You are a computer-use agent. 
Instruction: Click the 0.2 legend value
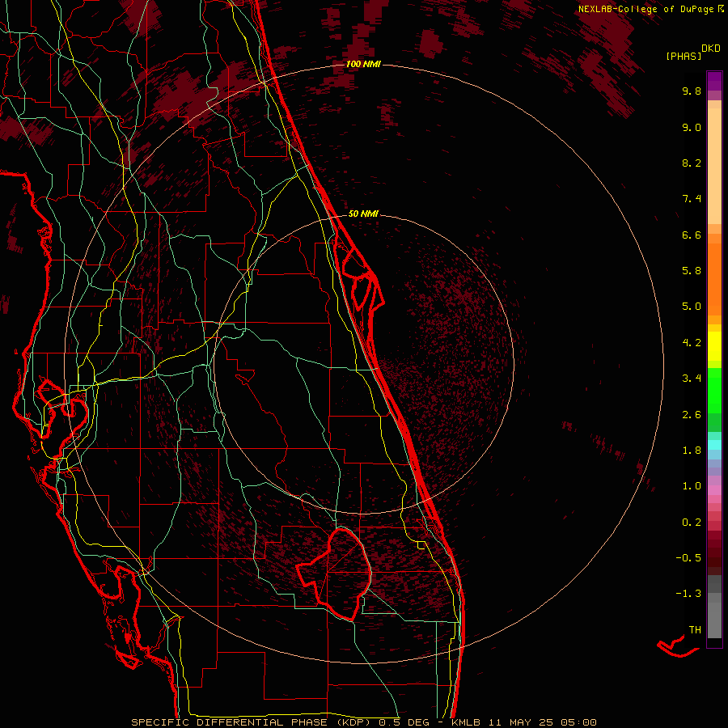pyautogui.click(x=692, y=523)
